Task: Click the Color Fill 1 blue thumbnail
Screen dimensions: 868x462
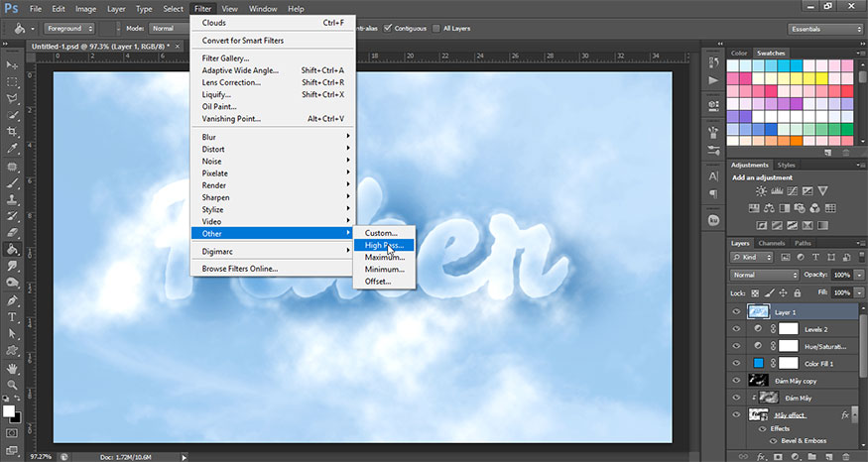Action: 759,363
